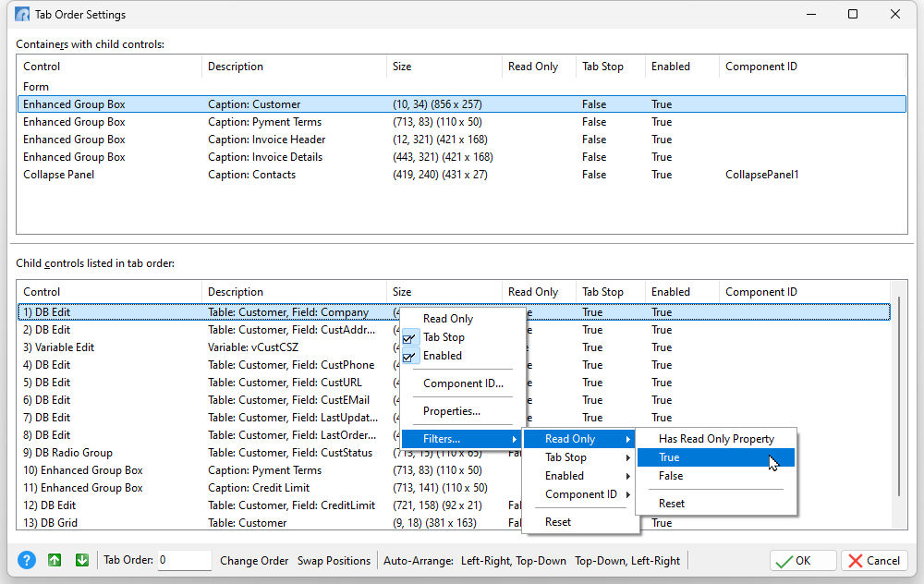The width and height of the screenshot is (924, 584).
Task: Open the blue help icon
Action: click(x=27, y=560)
